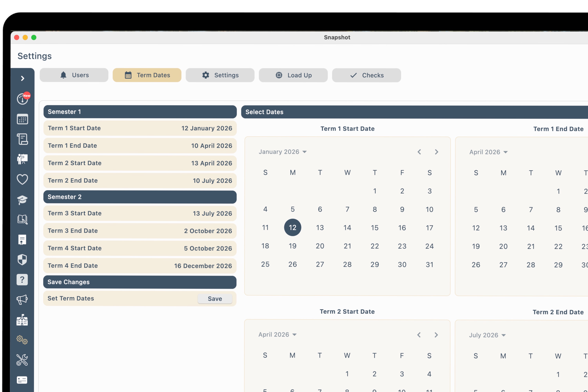Pick day 23 in the January 2026 calendar
The image size is (588, 392).
coord(402,246)
